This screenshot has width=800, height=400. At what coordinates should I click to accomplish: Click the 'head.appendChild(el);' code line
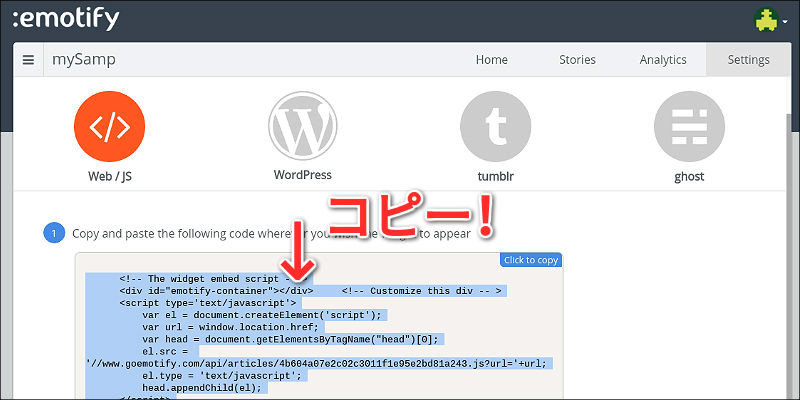(202, 387)
